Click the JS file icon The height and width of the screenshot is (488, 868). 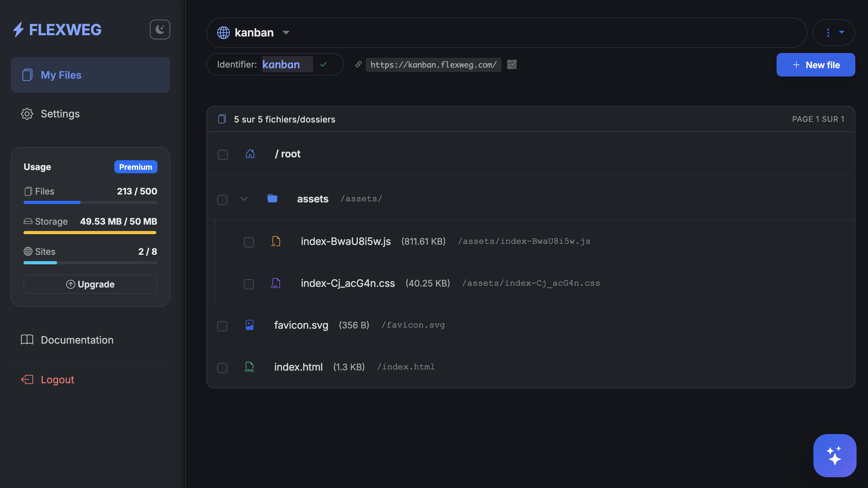(276, 241)
